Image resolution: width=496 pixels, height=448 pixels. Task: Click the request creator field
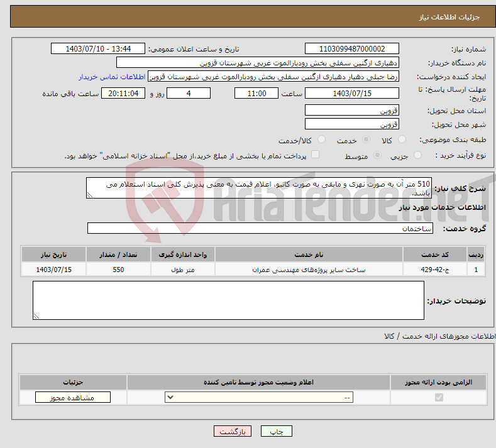(x=273, y=77)
